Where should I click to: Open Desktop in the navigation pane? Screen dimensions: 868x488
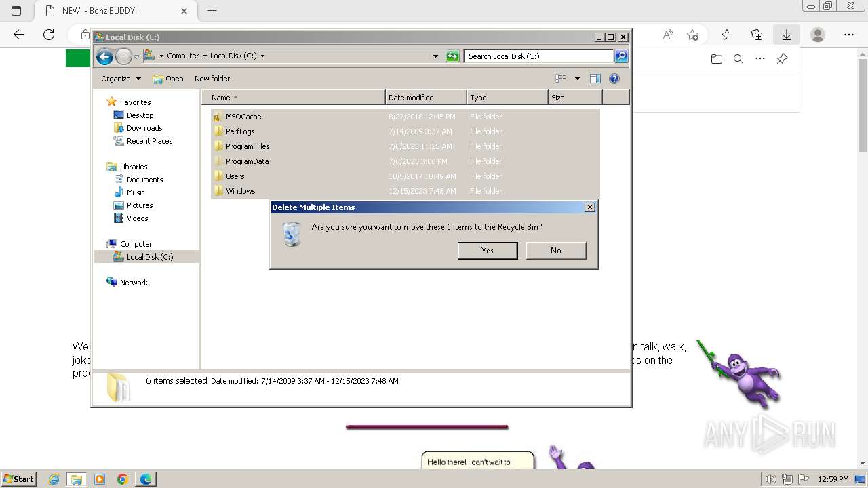click(140, 115)
